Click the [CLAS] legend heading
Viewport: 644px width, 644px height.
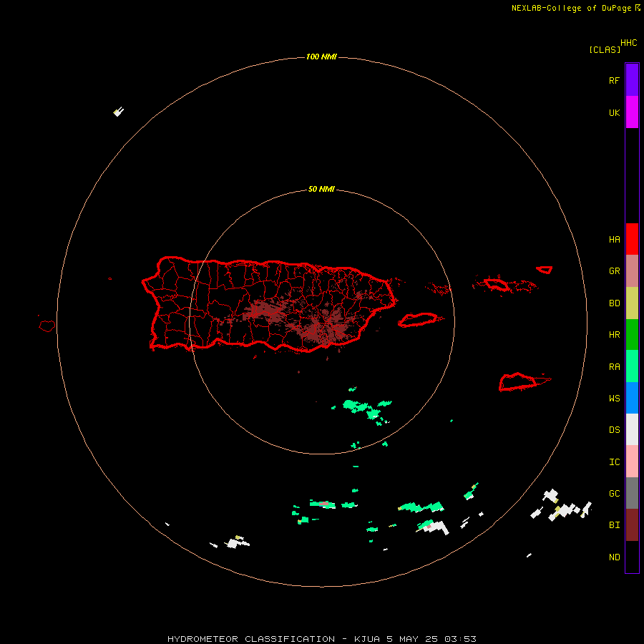click(605, 49)
